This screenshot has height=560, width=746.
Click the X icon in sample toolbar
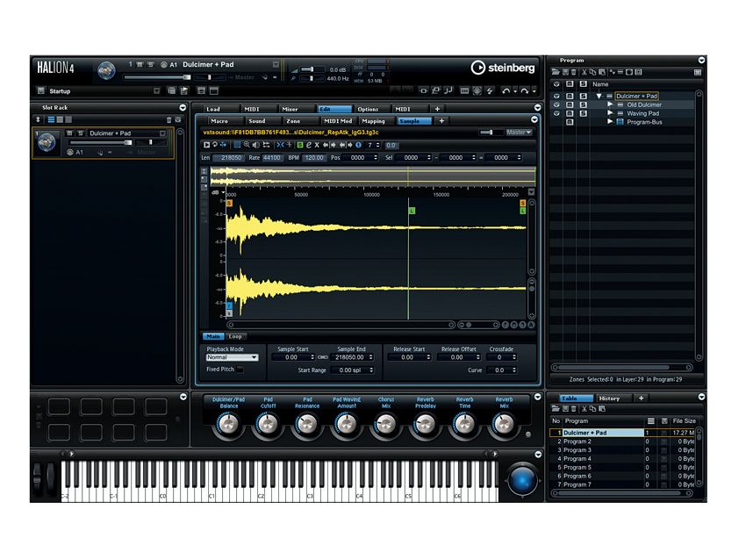pyautogui.click(x=317, y=145)
